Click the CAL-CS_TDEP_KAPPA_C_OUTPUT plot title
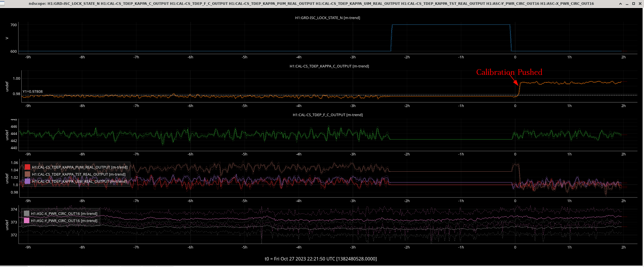Viewport: 644px width, 267px height. (329, 66)
